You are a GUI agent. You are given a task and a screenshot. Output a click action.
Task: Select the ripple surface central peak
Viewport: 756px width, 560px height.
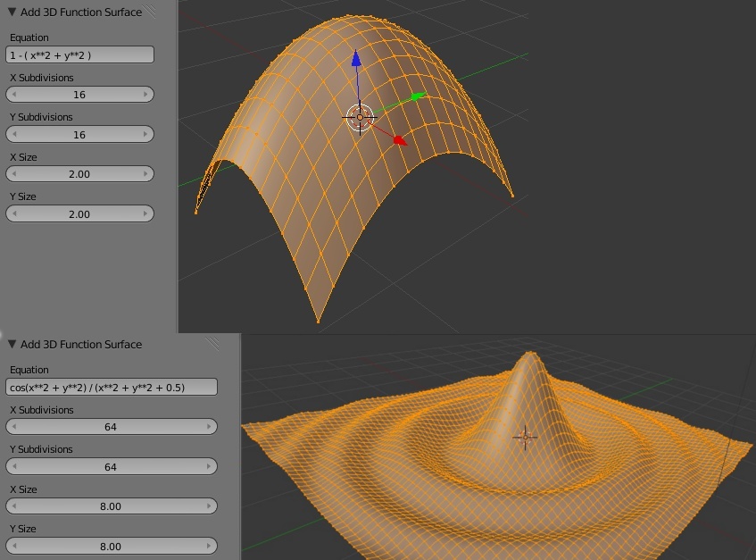530,386
